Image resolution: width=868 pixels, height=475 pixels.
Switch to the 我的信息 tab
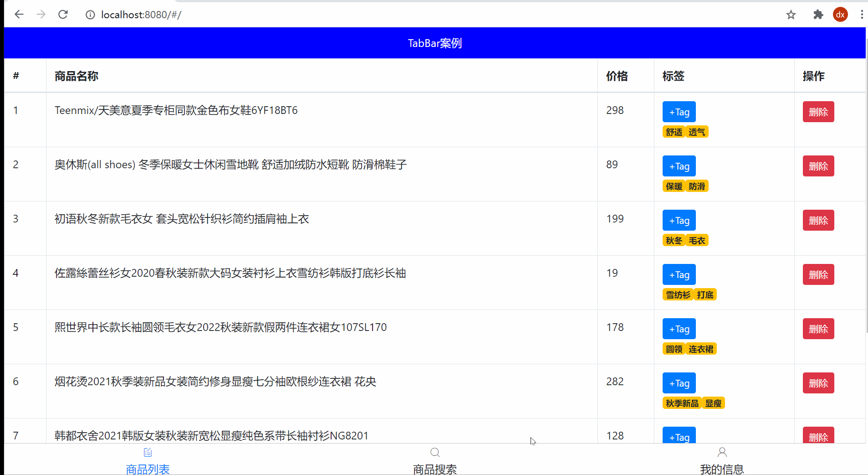click(x=722, y=468)
